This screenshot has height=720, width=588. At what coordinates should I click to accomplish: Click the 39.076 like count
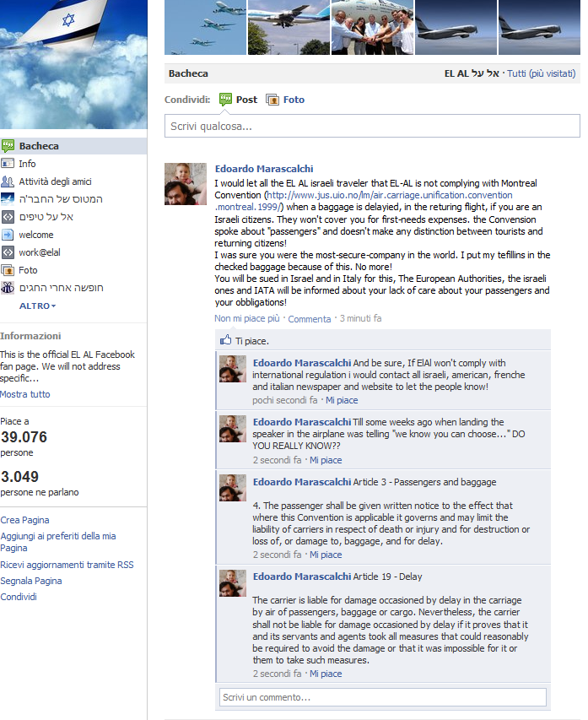point(24,437)
